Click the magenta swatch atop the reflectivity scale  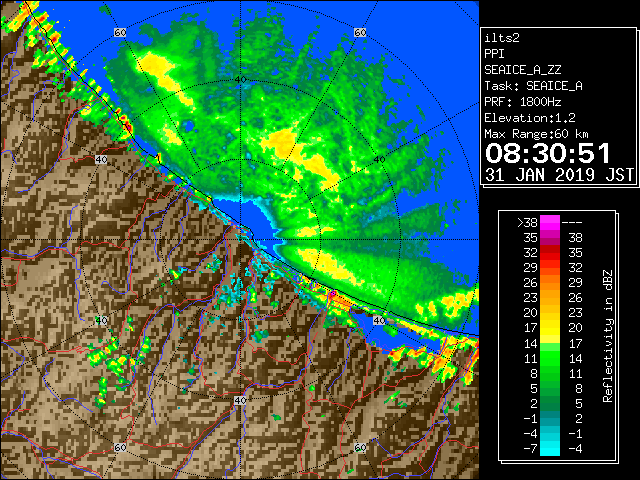550,222
